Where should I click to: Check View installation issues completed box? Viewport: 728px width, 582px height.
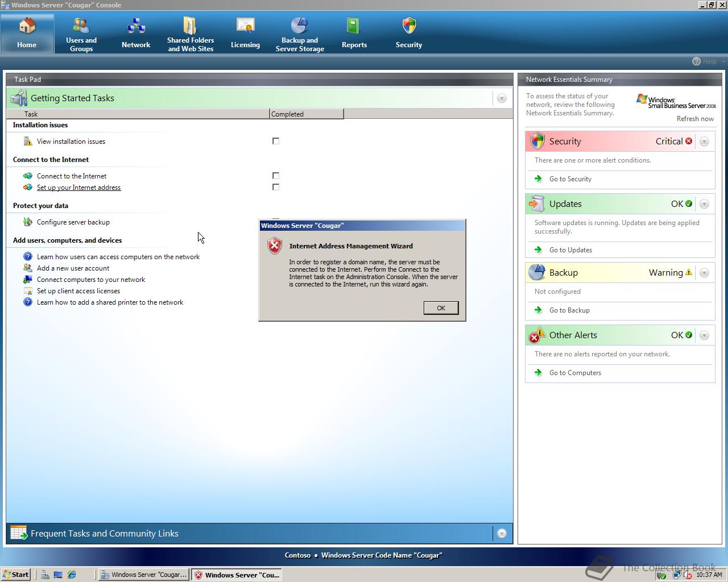point(276,141)
